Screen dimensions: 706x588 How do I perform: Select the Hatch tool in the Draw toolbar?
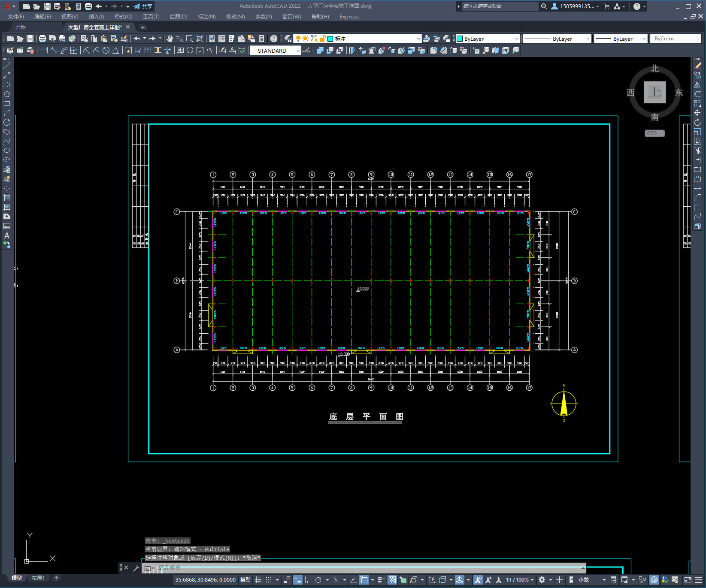click(x=7, y=198)
